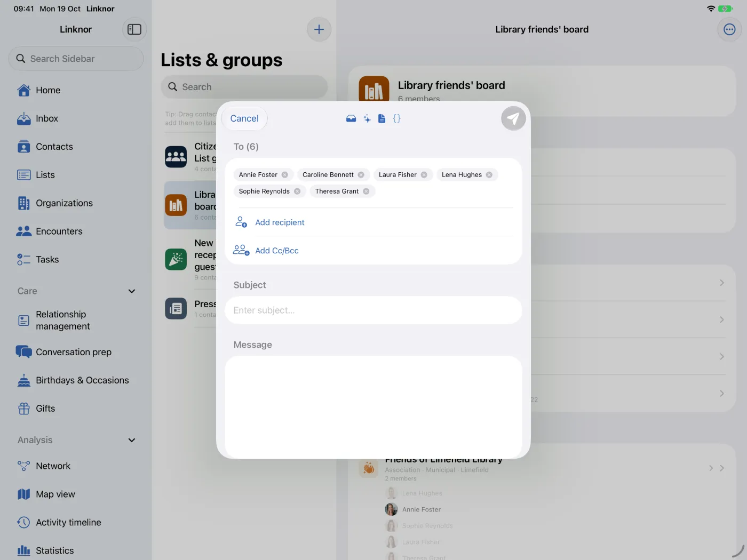Open Home in the sidebar
This screenshot has height=560, width=747.
pyautogui.click(x=76, y=90)
